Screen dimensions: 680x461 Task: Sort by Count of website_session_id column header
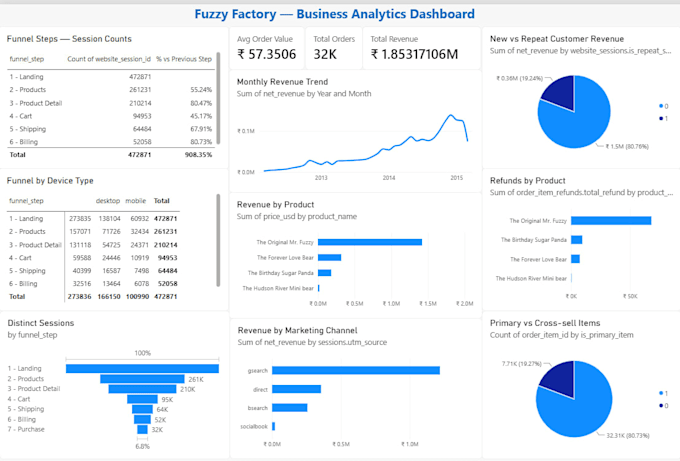(109, 59)
